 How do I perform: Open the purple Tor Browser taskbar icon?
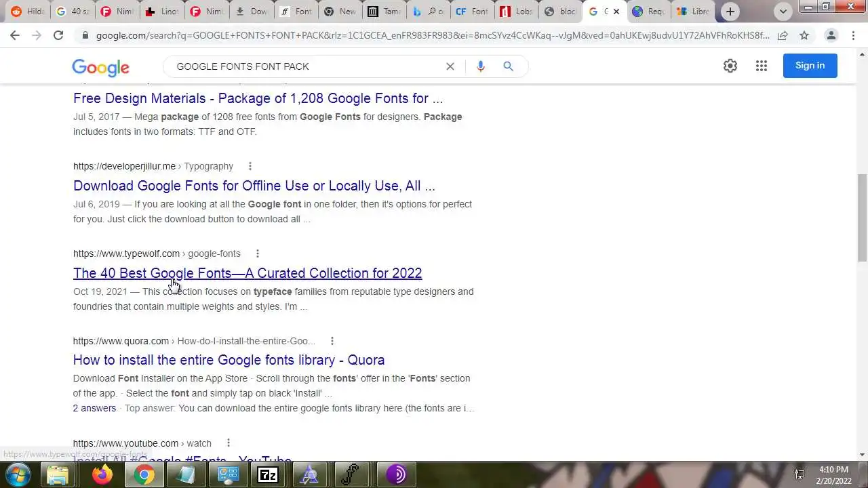coord(397,475)
